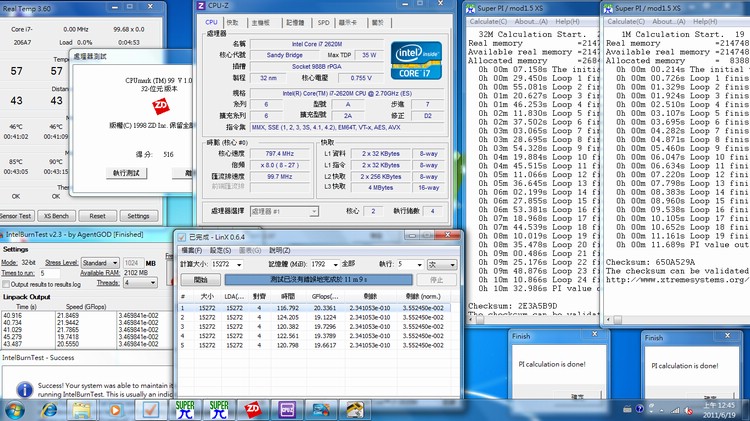Screen dimensions: 750x421
Task: Open Real Temp Settings button
Action: click(x=138, y=216)
